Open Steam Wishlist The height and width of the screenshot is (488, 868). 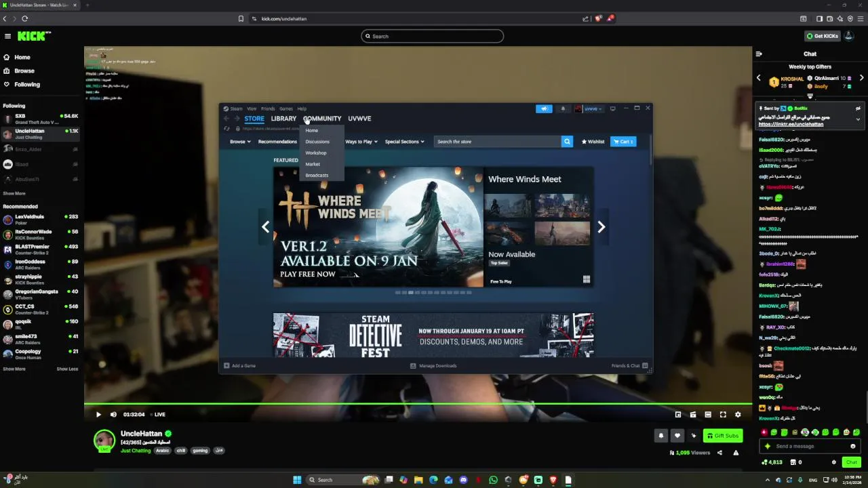point(593,142)
